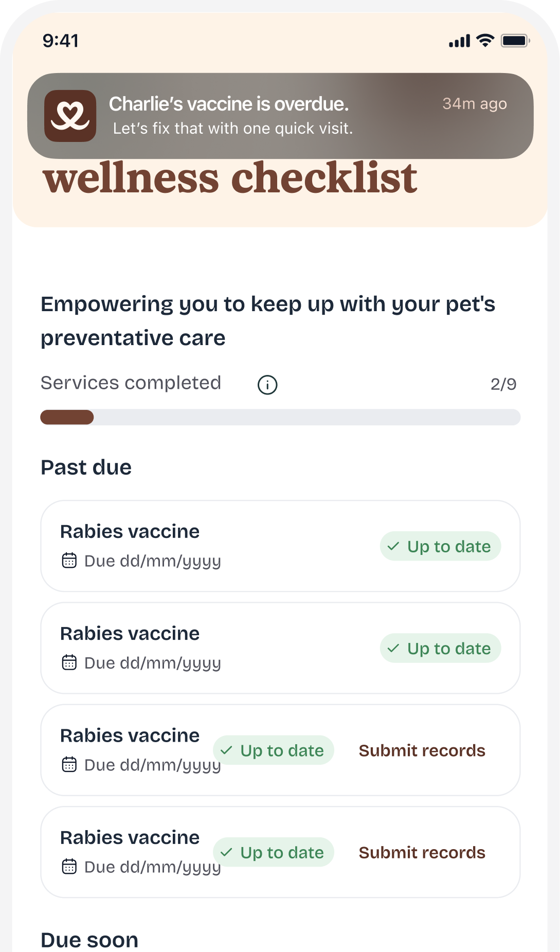Click the Up to date badge in fourth card
The height and width of the screenshot is (952, 560).
tap(274, 852)
